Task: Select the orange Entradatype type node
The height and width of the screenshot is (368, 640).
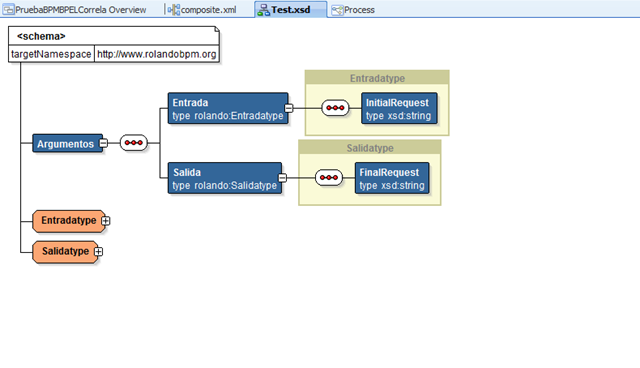Action: click(69, 221)
